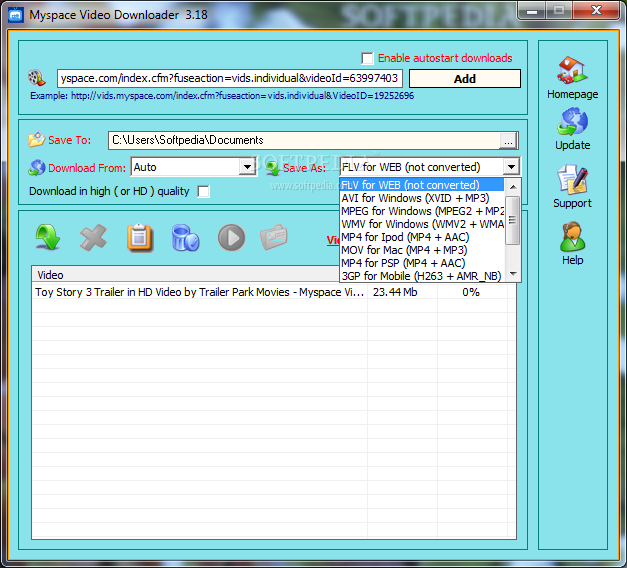The width and height of the screenshot is (627, 568).
Task: Click the green download arrow icon
Action: coord(48,238)
